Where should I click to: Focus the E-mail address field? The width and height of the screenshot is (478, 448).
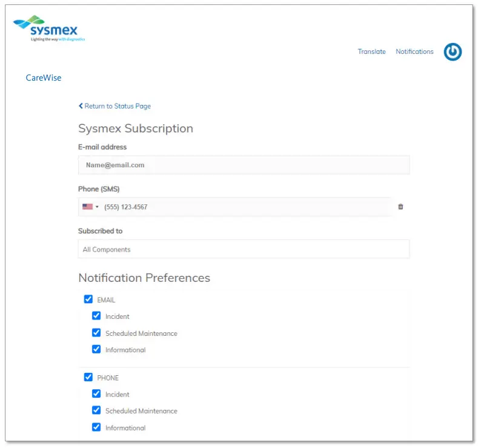(244, 165)
